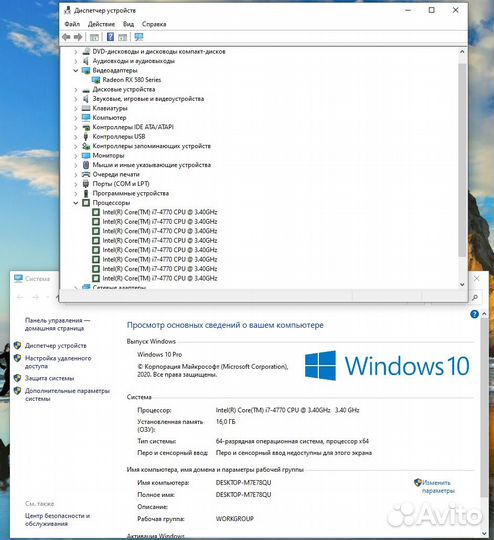The image size is (494, 540).
Task: Collapse the Видеоадаптеры category
Action: pyautogui.click(x=76, y=70)
